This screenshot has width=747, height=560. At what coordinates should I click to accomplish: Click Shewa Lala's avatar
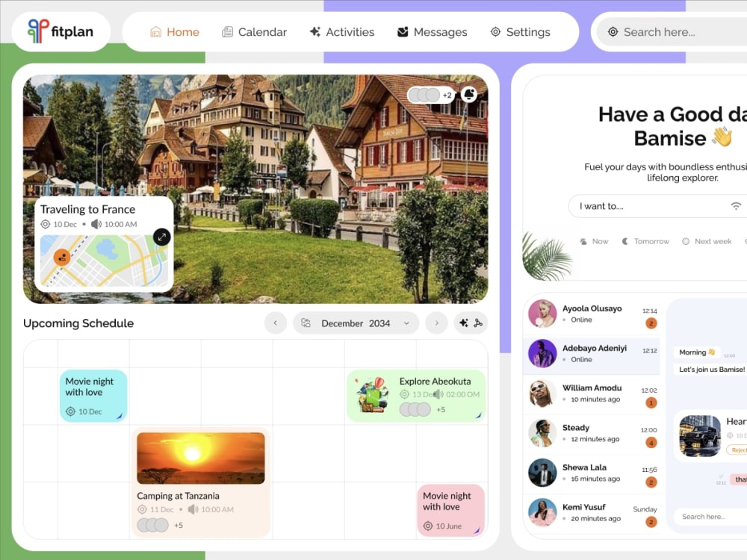point(542,473)
